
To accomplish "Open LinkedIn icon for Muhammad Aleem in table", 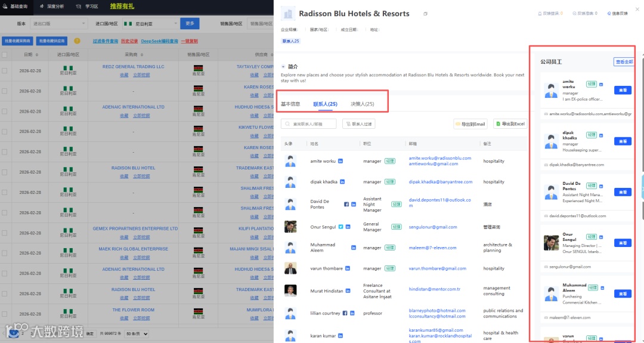I will (353, 248).
